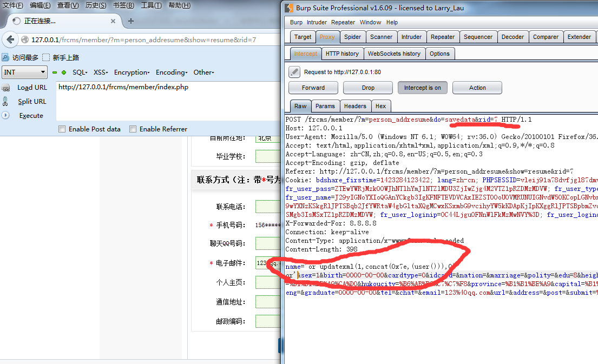Expand the Other menu in HackBar
This screenshot has height=364, width=598.
tap(203, 72)
